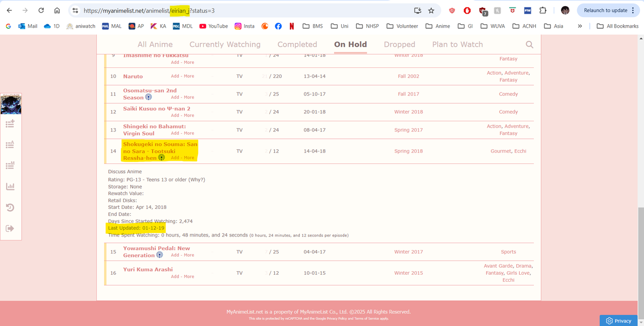Switch to the Completed tab
The image size is (644, 326).
tap(297, 44)
